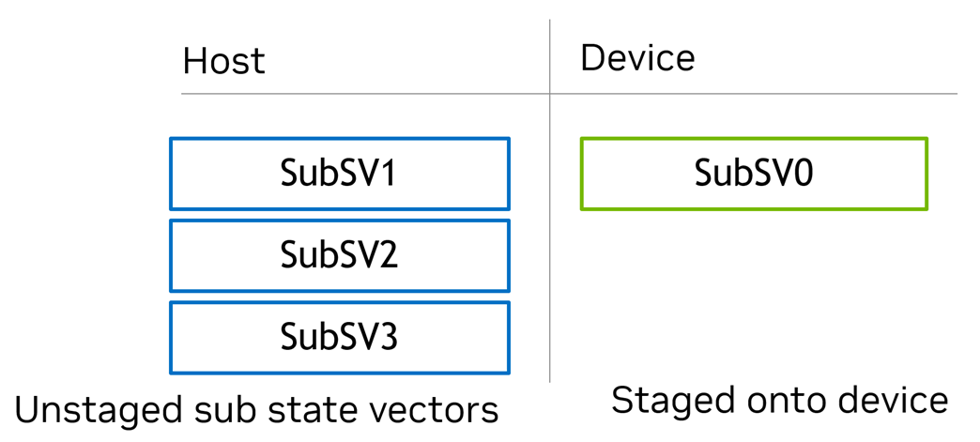
Task: Click the lowercase word "device" in the caption
Action: point(891,402)
